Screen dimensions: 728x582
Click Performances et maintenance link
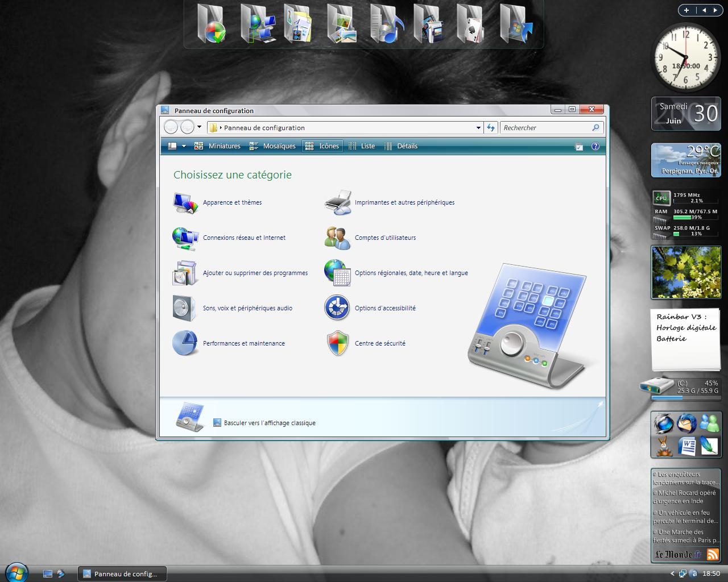coord(243,343)
